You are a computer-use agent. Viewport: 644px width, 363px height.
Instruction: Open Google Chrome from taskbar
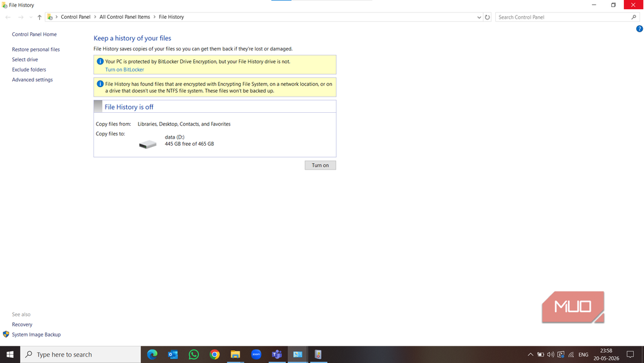point(214,355)
